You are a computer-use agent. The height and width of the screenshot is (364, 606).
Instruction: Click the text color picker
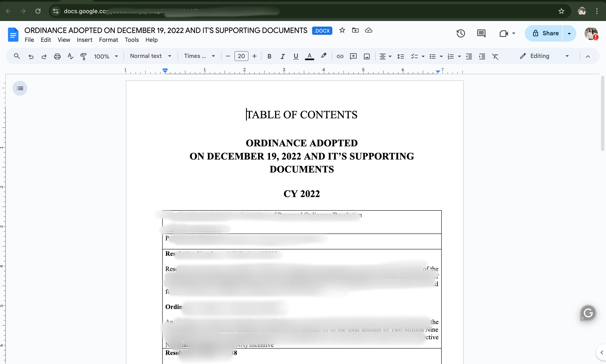309,56
